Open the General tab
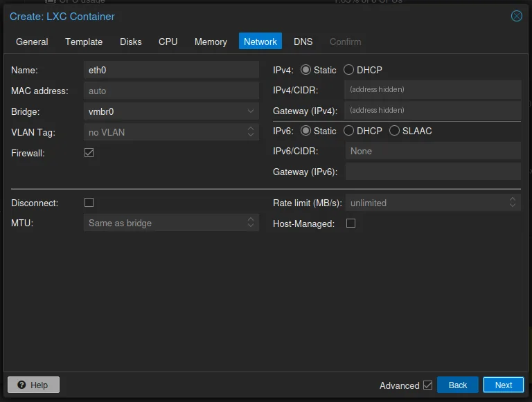 pyautogui.click(x=32, y=42)
